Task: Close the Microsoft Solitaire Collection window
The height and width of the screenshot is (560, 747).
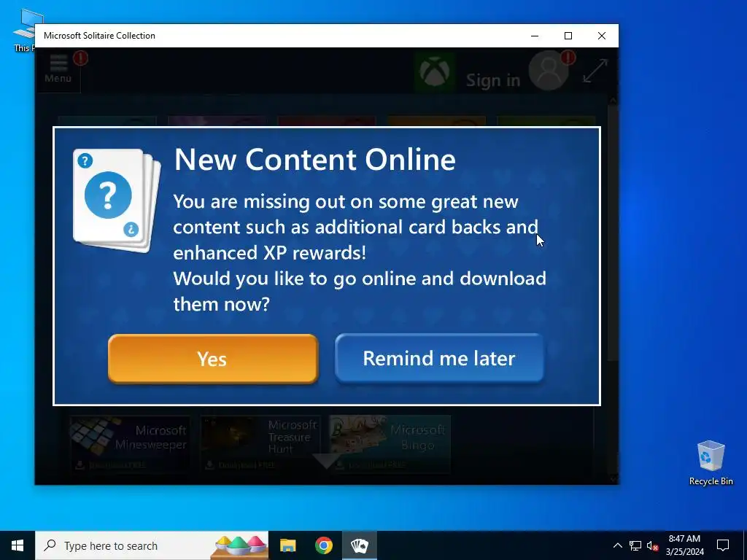Action: [x=602, y=36]
